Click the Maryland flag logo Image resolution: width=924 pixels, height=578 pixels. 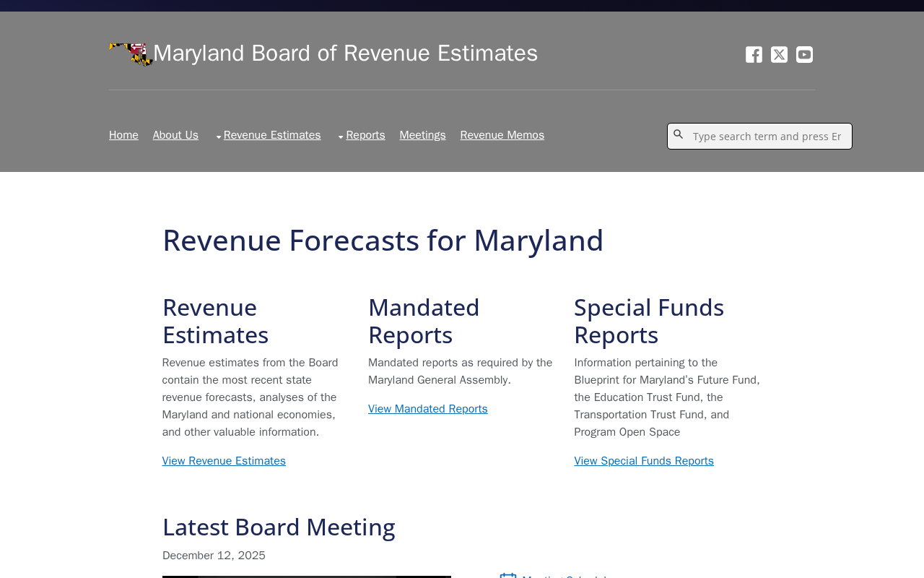131,54
